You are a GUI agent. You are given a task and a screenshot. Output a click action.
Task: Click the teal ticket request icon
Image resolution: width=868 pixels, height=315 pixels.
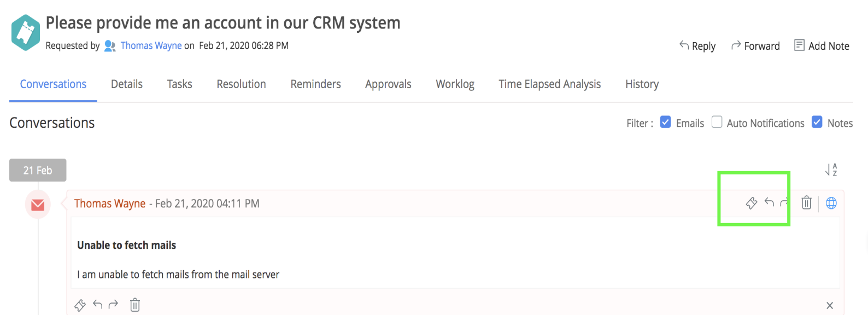(x=26, y=33)
